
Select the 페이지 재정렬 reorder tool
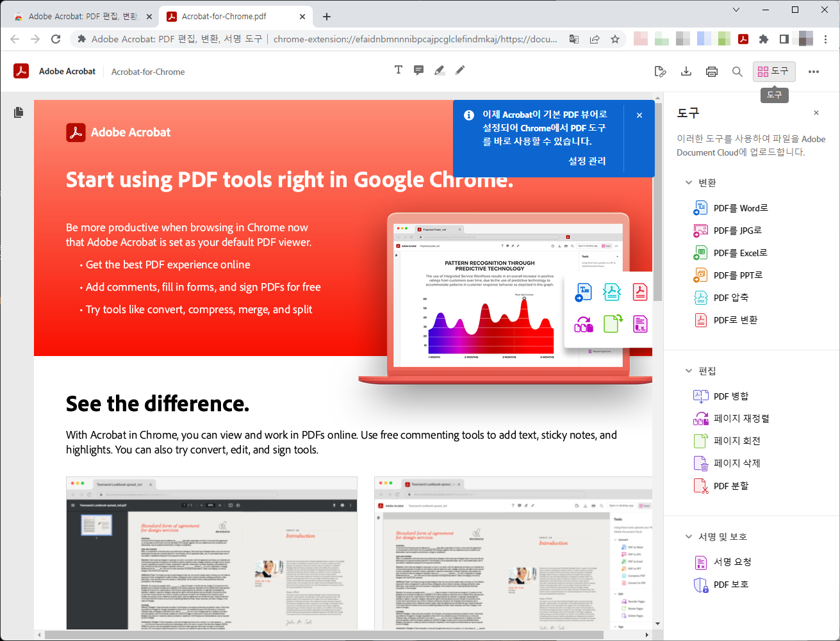coord(732,419)
